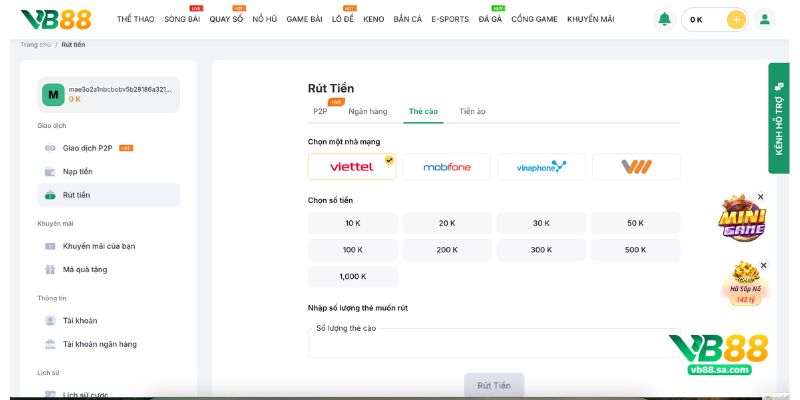Open the E-Sports menu

[450, 19]
